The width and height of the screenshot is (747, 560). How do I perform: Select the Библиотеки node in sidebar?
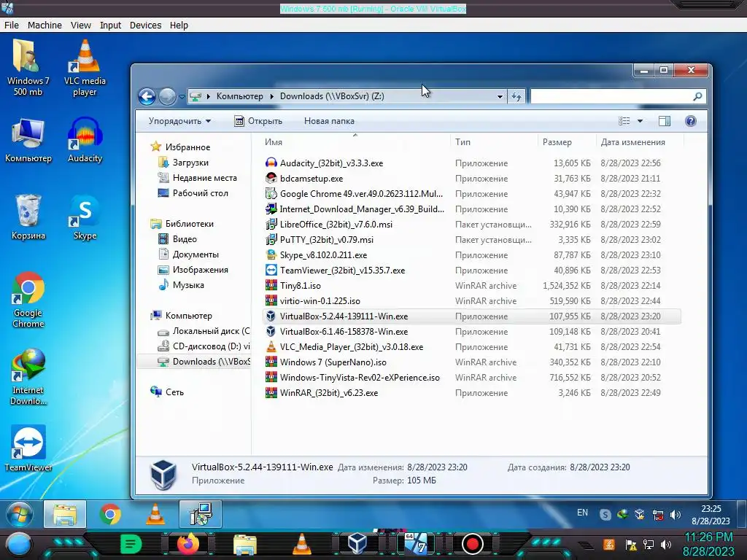(x=182, y=224)
